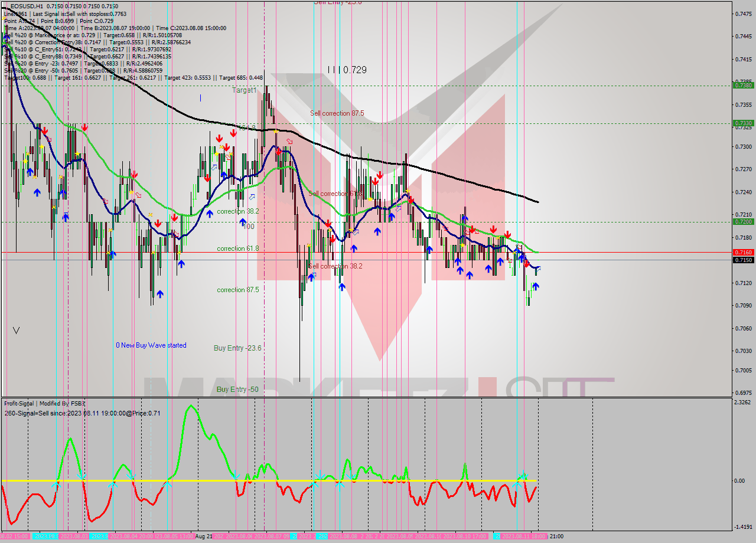The height and width of the screenshot is (543, 756).
Task: Click the red 0.7160 price tag
Action: click(743, 252)
